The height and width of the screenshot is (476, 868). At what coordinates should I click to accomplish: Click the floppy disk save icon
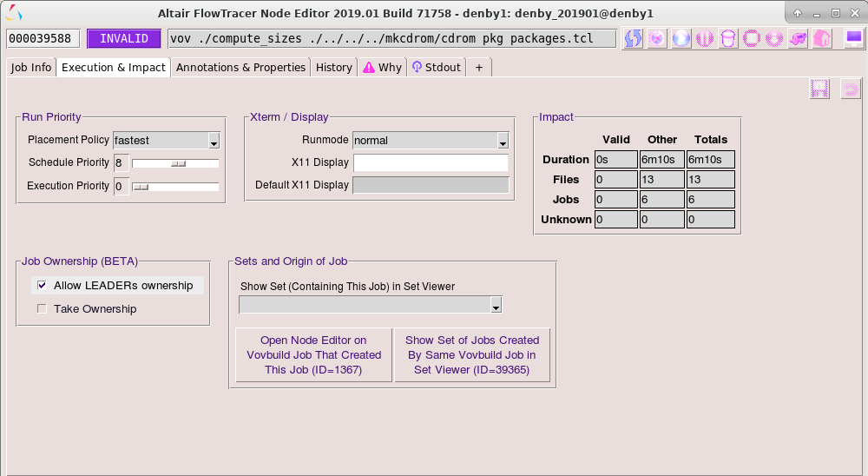coord(819,89)
